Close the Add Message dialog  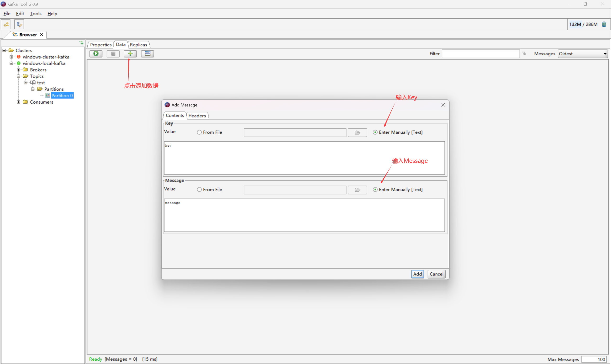point(443,105)
